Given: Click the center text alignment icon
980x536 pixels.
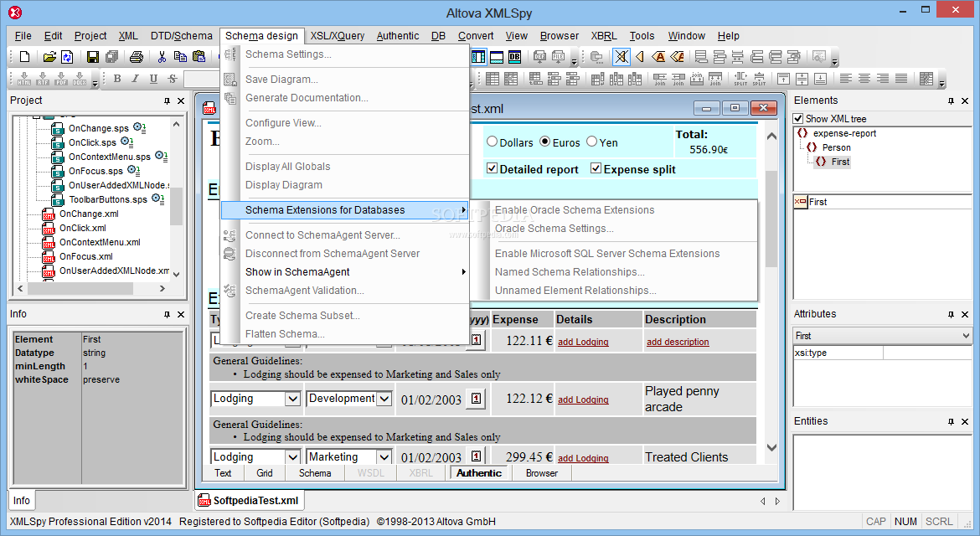Looking at the screenshot, I should click(x=864, y=79).
